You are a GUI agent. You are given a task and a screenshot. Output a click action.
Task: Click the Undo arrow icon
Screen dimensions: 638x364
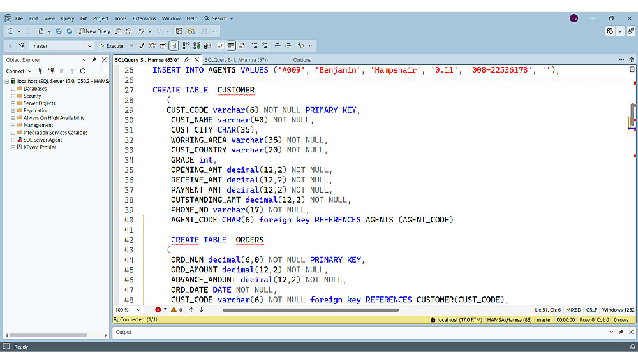[x=141, y=31]
